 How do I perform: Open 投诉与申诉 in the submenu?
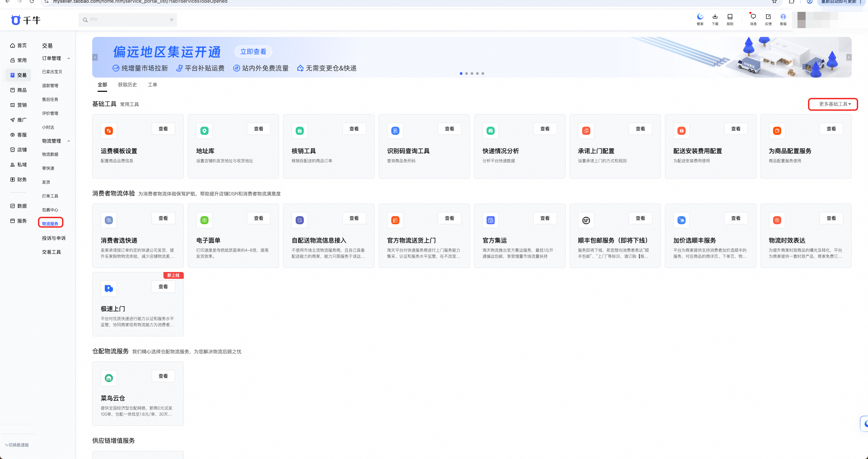point(54,238)
